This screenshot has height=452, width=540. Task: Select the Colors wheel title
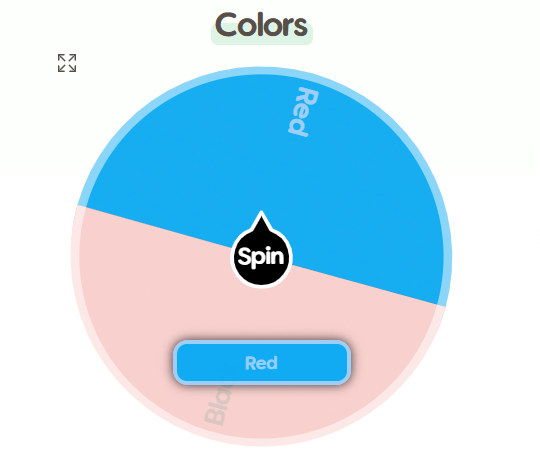click(261, 25)
